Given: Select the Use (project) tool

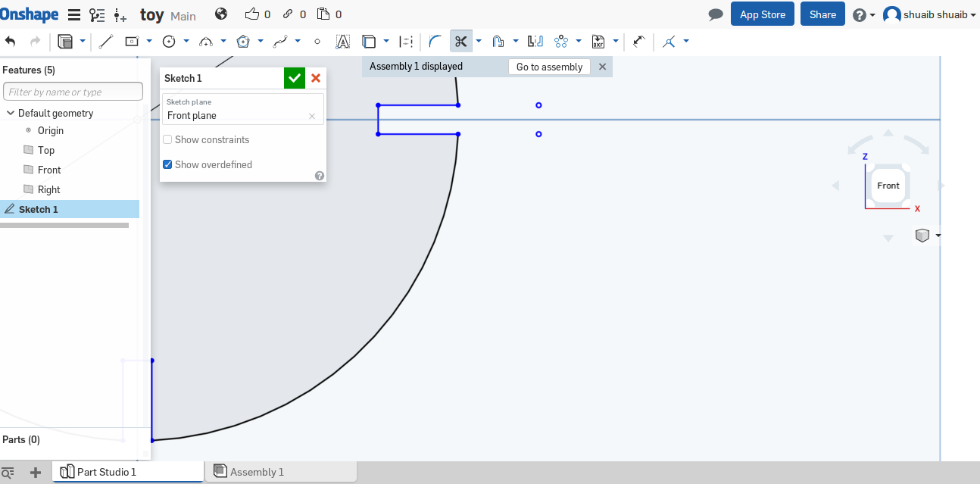Looking at the screenshot, I should pos(369,41).
